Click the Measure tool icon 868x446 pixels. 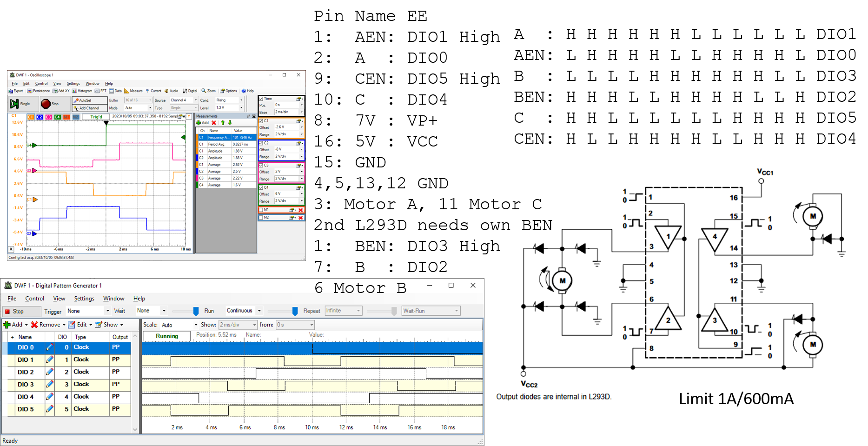coord(133,91)
